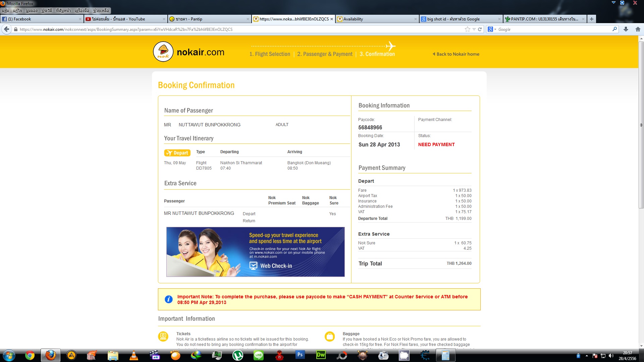Bookmark this page with the star icon
This screenshot has width=644, height=362.
click(467, 29)
